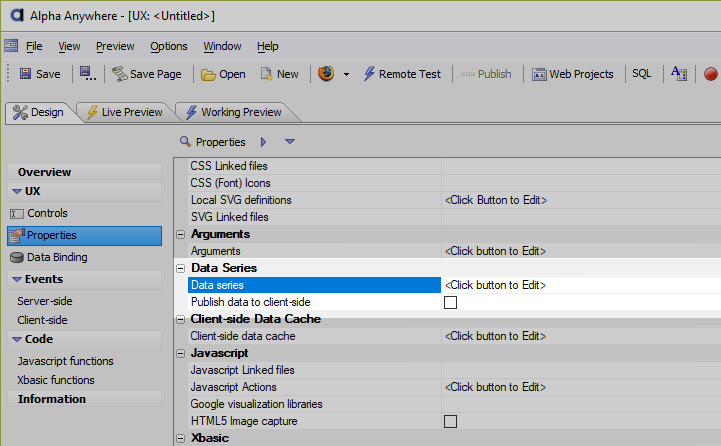Open the View menu
Viewport: 721px width, 446px height.
[69, 46]
